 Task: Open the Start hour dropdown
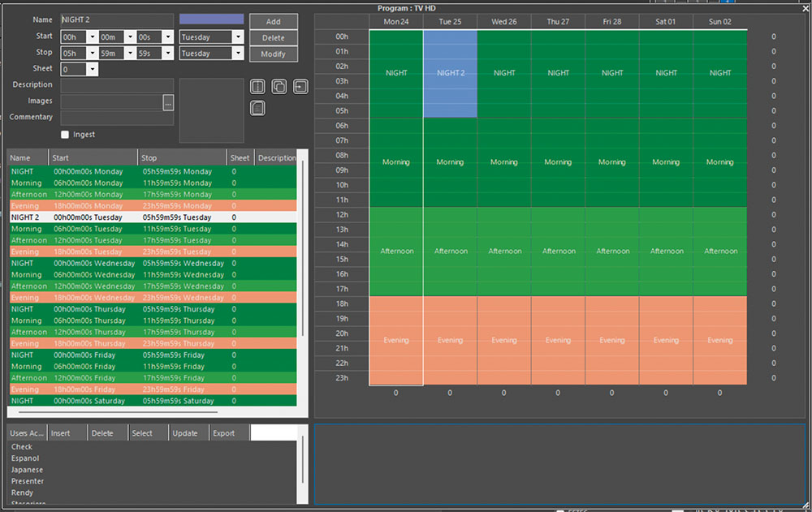pyautogui.click(x=92, y=37)
